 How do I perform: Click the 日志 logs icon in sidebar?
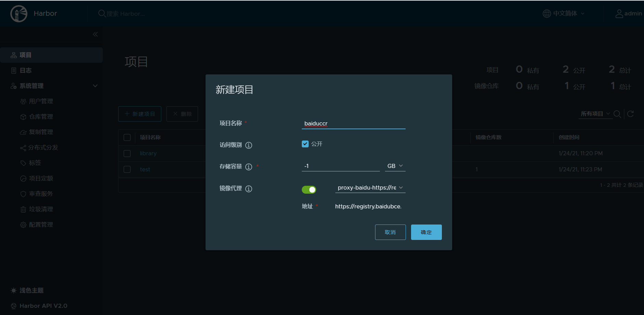[14, 70]
